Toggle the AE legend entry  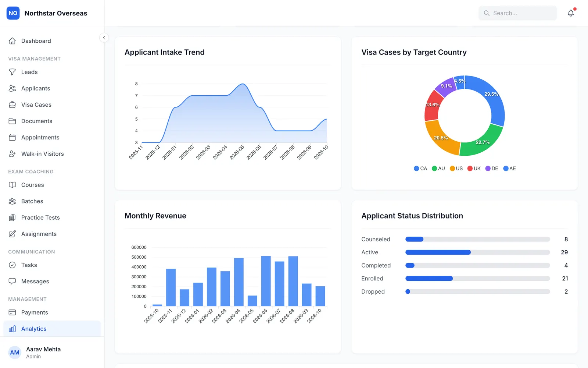[x=510, y=169]
